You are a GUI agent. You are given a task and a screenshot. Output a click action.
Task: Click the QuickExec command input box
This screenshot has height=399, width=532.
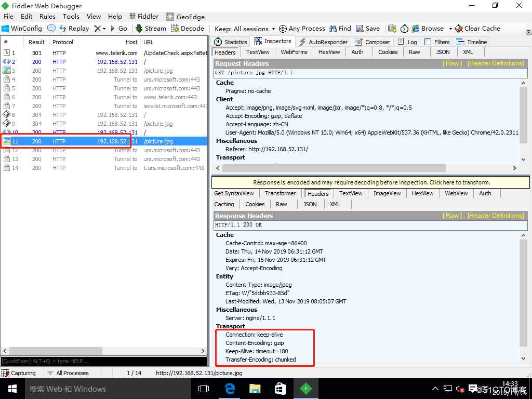pyautogui.click(x=104, y=361)
